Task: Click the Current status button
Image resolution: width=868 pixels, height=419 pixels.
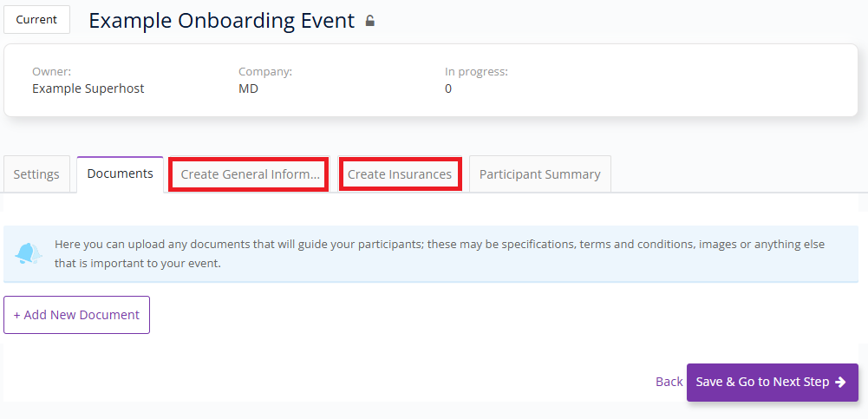Action: tap(36, 19)
